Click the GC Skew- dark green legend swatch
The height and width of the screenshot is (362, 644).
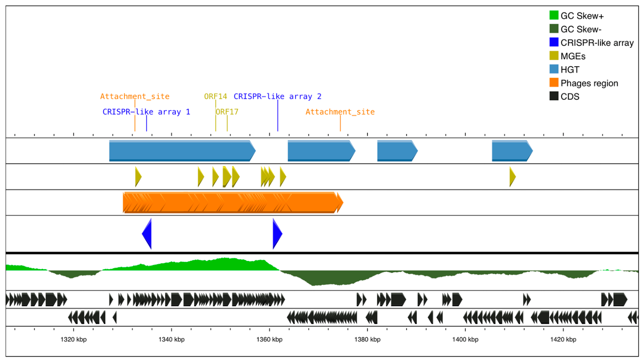click(554, 29)
